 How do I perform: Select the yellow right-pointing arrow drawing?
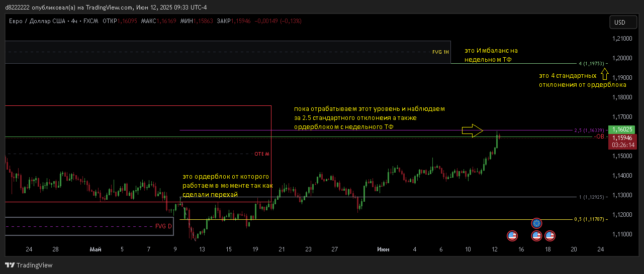(x=472, y=131)
